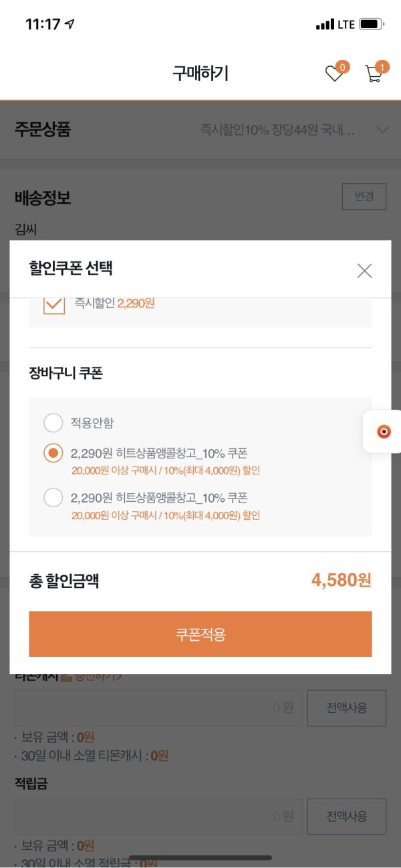Image resolution: width=401 pixels, height=868 pixels.
Task: Expand the 주문상품 section chevron
Action: click(x=382, y=130)
